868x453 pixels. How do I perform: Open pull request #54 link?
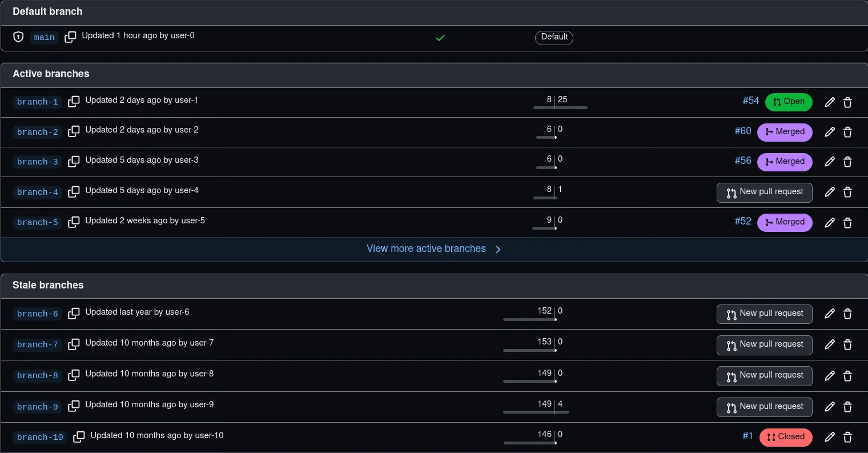[750, 101]
